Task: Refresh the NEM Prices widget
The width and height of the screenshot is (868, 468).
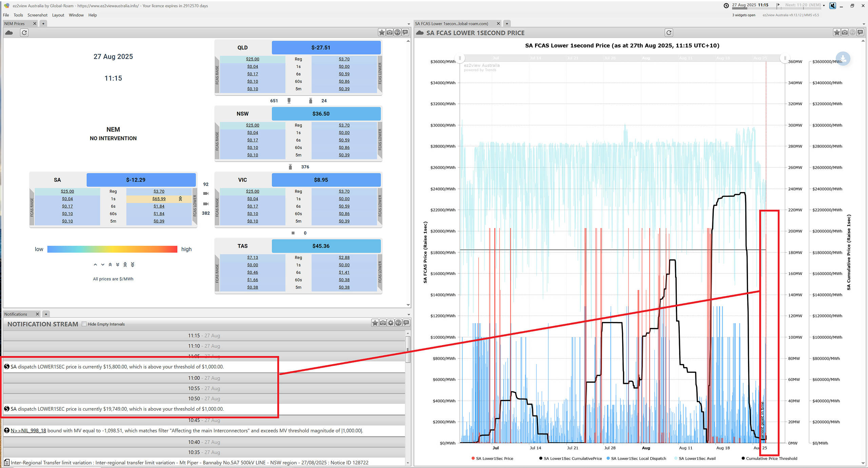Action: (x=24, y=33)
